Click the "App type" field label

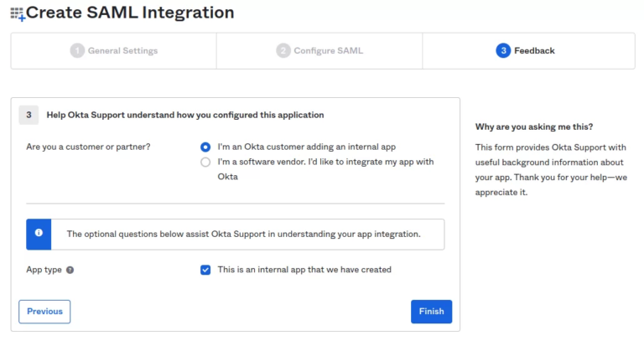click(x=44, y=270)
